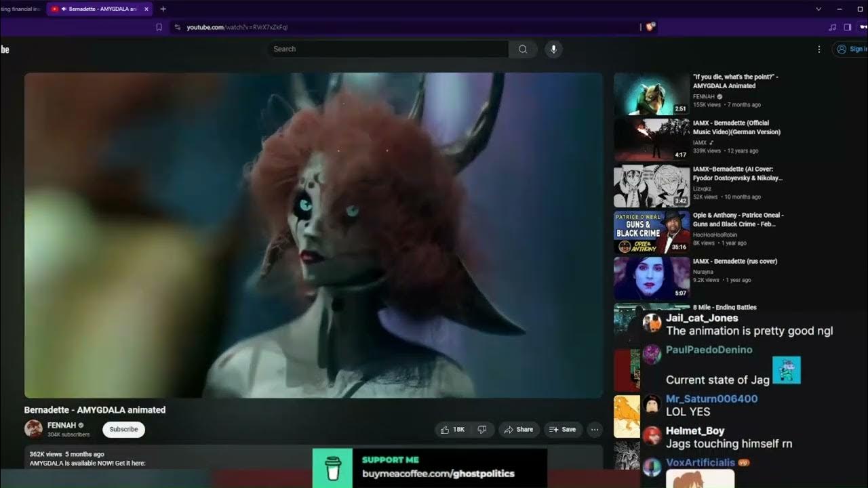Expand the video description box

point(313,458)
